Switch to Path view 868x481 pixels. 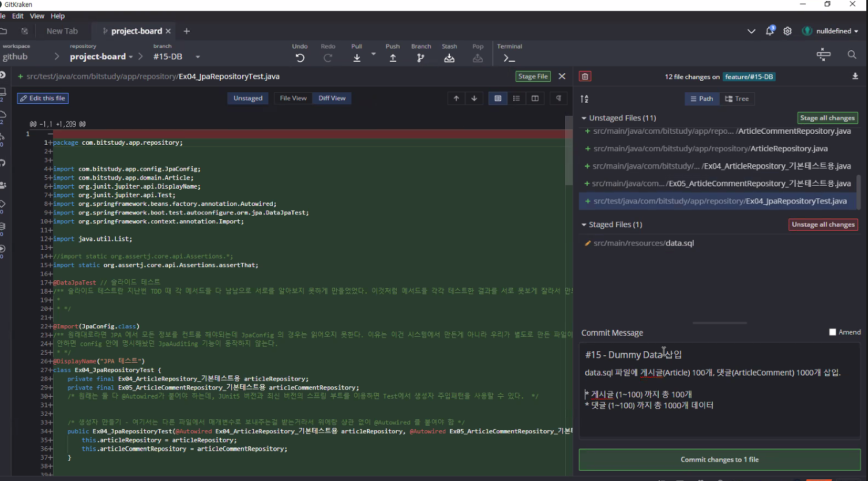tap(702, 99)
